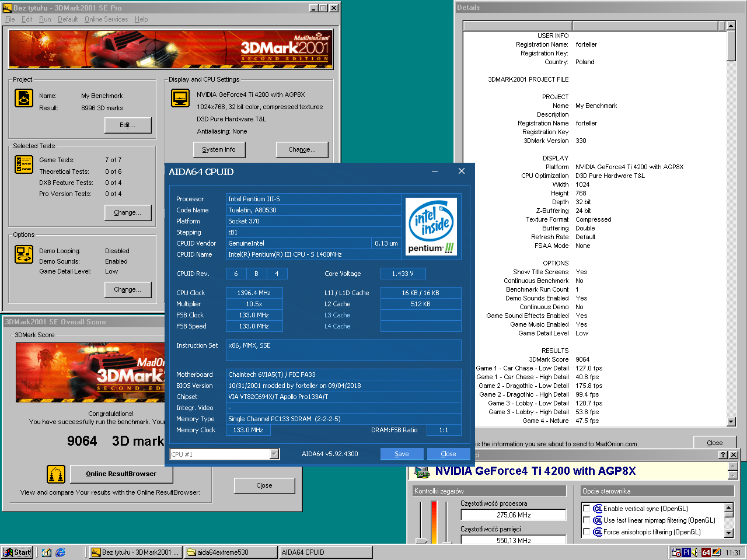Click the Edit... button in Project section
Image resolution: width=747 pixels, height=560 pixels.
click(x=128, y=125)
